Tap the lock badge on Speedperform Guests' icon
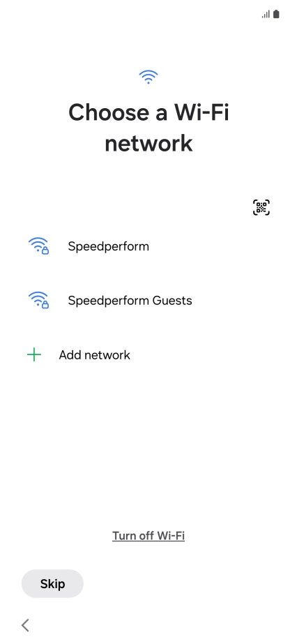This screenshot has width=297, height=644. coord(45,304)
